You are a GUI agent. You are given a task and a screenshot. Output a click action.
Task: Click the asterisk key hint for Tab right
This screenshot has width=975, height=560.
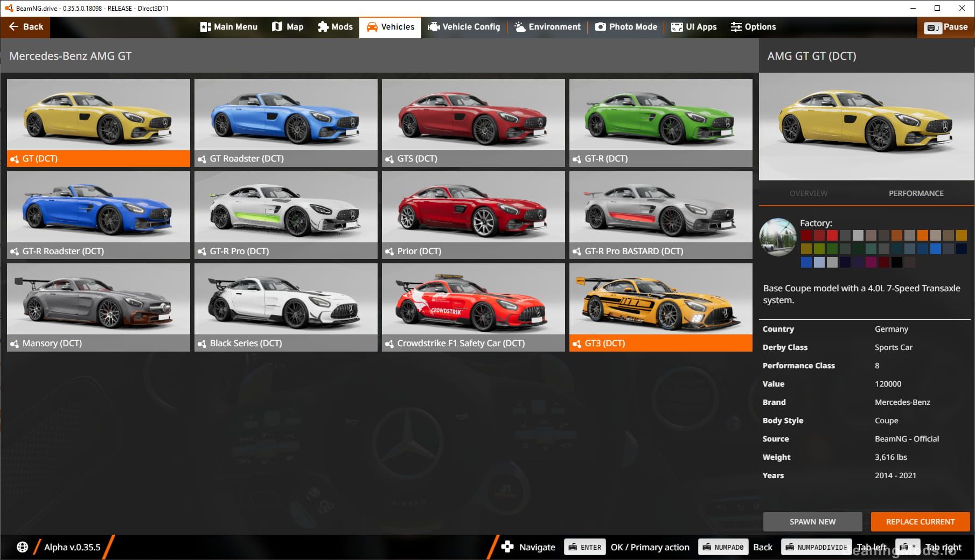908,547
